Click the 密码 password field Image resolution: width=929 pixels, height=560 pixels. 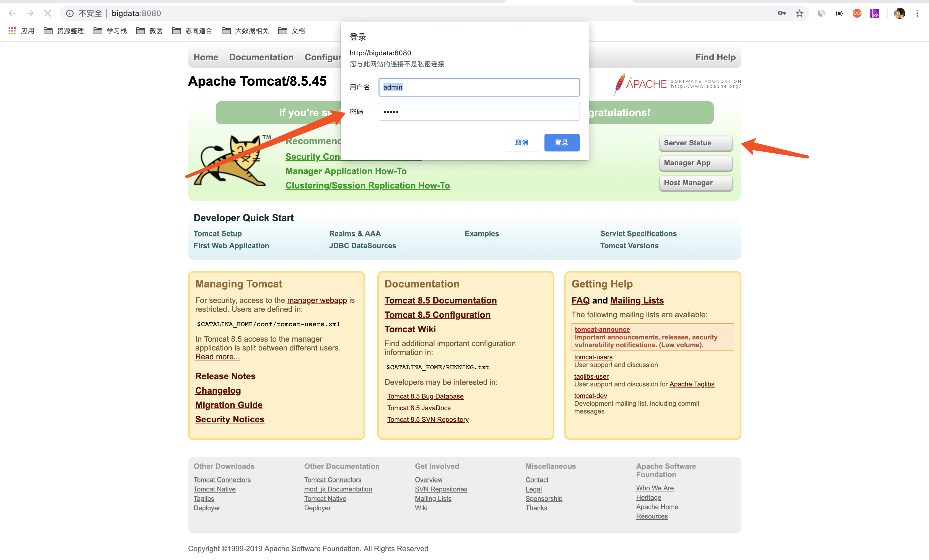(479, 111)
